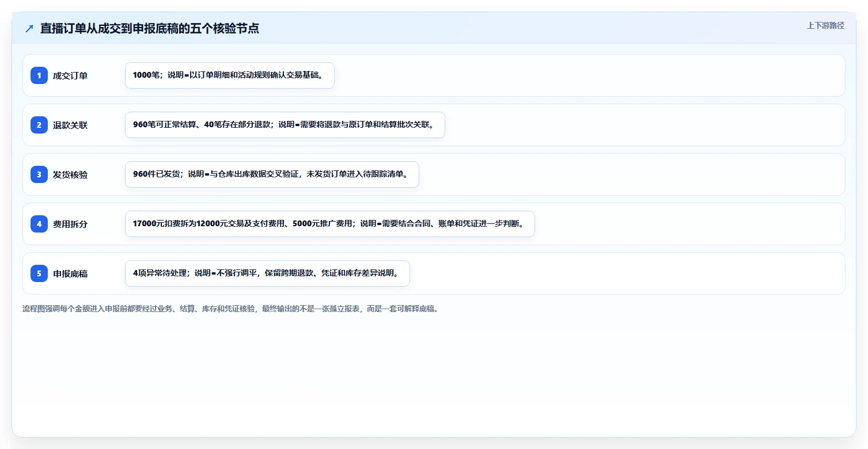Click the 上下游路径 label in header
The image size is (868, 449).
(825, 25)
